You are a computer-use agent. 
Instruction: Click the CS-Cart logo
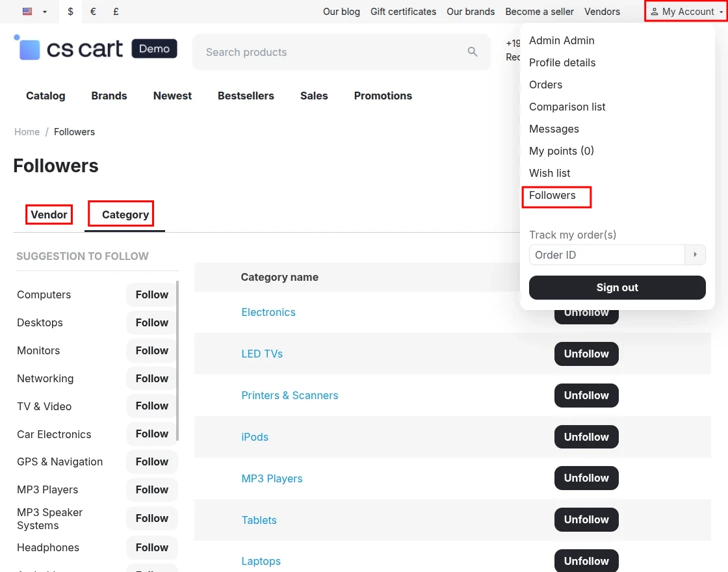pos(96,48)
